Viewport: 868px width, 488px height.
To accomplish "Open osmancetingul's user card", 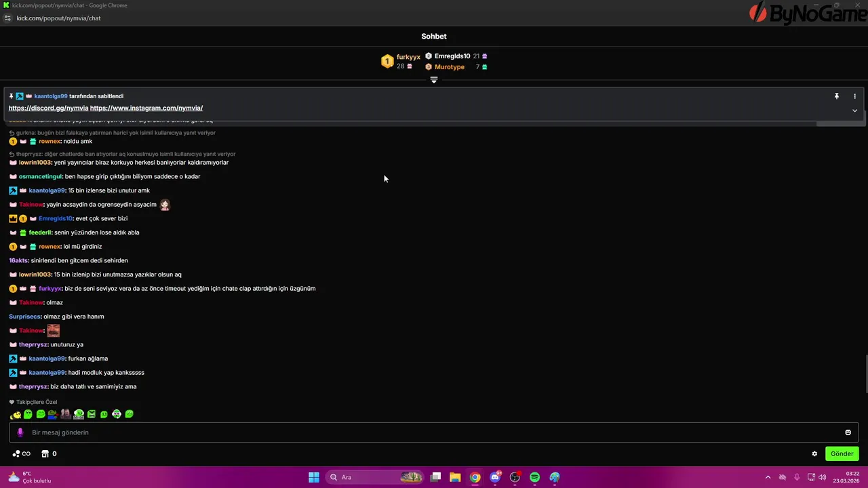I will pyautogui.click(x=41, y=176).
